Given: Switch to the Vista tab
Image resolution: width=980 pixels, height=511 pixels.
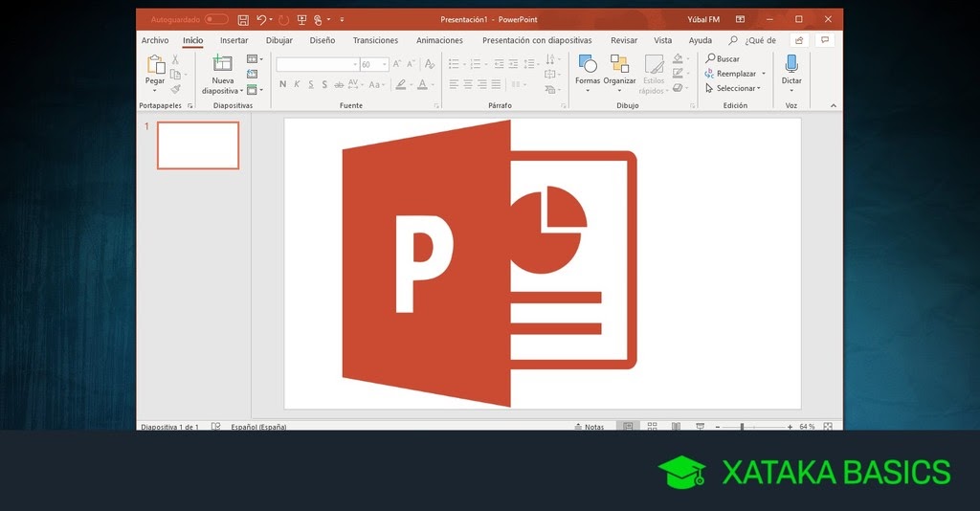Looking at the screenshot, I should click(x=662, y=40).
